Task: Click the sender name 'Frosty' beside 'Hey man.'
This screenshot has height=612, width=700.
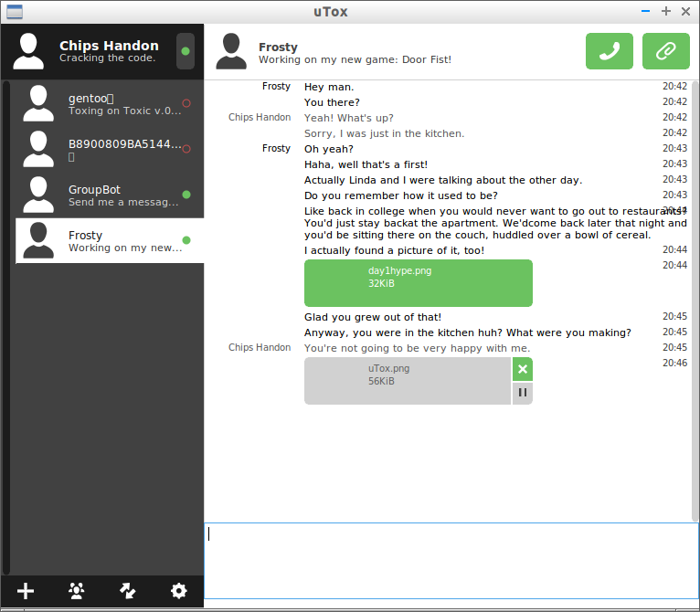Action: pyautogui.click(x=276, y=86)
